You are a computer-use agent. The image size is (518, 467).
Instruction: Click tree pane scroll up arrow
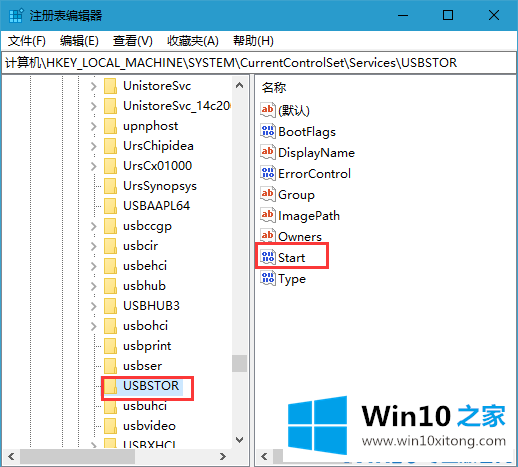[239, 86]
